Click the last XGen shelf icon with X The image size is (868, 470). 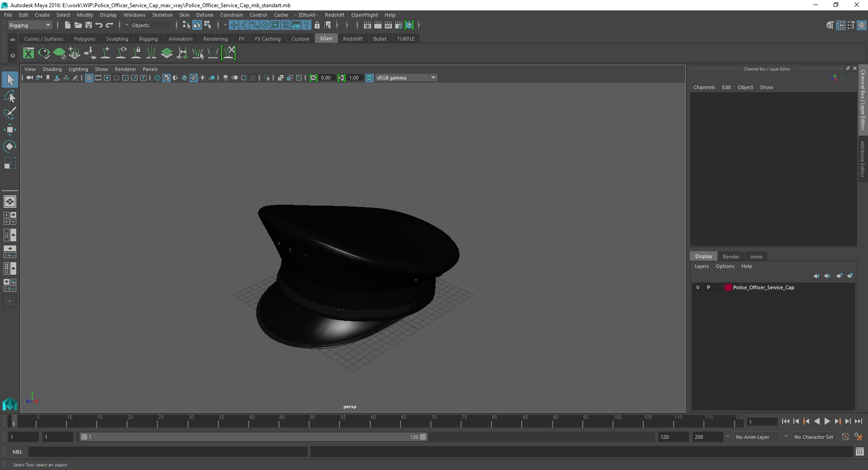click(229, 53)
